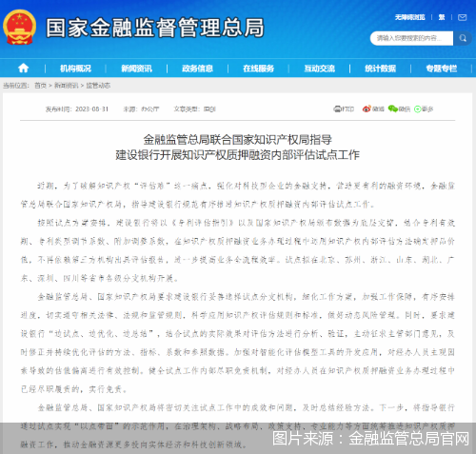Click the 无障碍浏览 link
The image size is (476, 454).
pos(409,17)
